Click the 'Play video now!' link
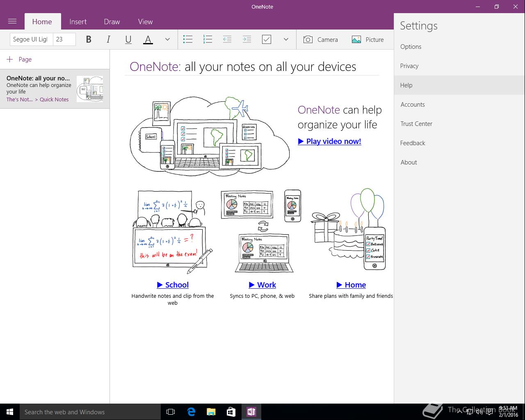 [329, 141]
